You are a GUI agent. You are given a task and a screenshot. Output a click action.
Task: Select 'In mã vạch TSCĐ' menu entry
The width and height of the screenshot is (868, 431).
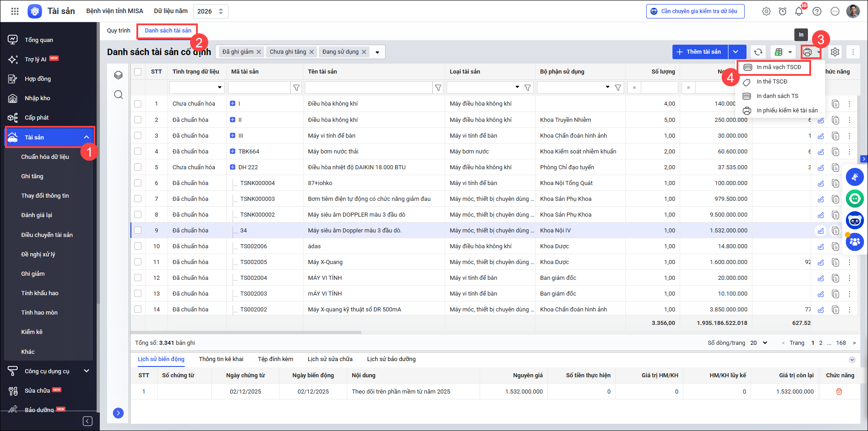coord(779,67)
